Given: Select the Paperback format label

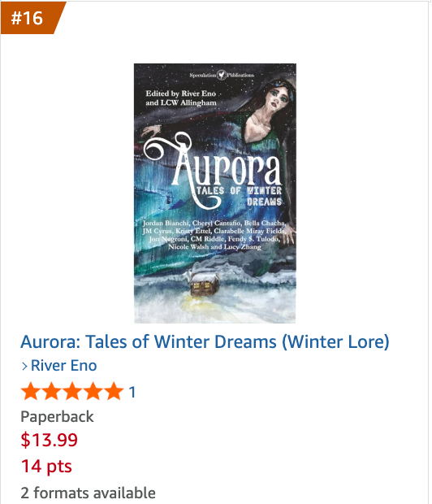Looking at the screenshot, I should point(57,416).
